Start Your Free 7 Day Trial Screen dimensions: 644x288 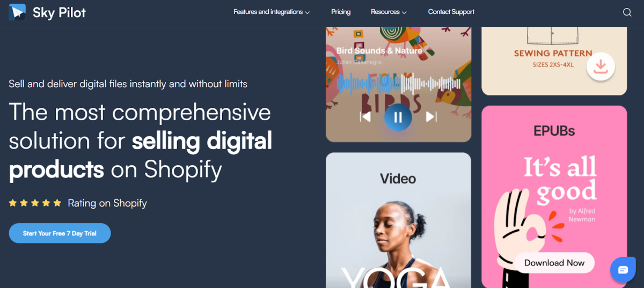click(60, 233)
